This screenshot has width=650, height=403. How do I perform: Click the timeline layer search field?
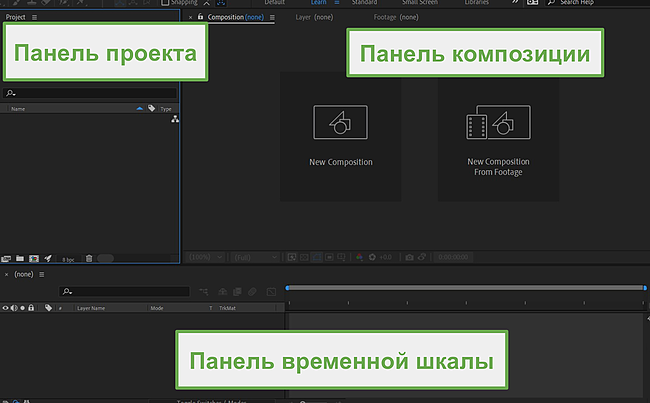point(124,291)
